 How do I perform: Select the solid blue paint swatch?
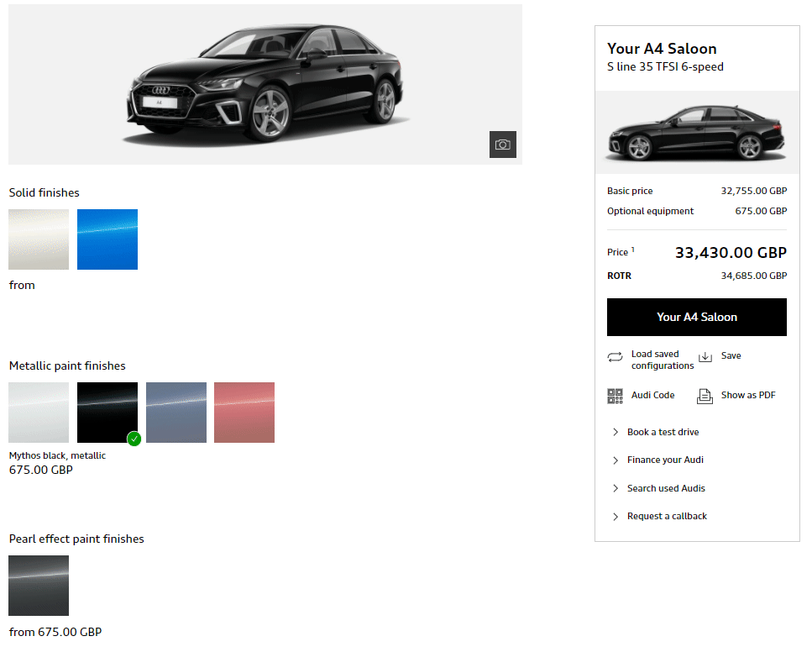(107, 239)
